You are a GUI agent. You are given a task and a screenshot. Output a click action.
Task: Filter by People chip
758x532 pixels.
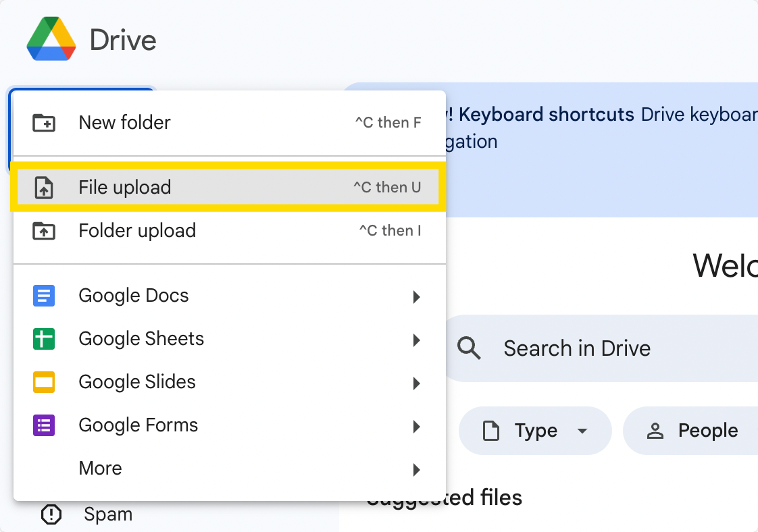tap(690, 431)
